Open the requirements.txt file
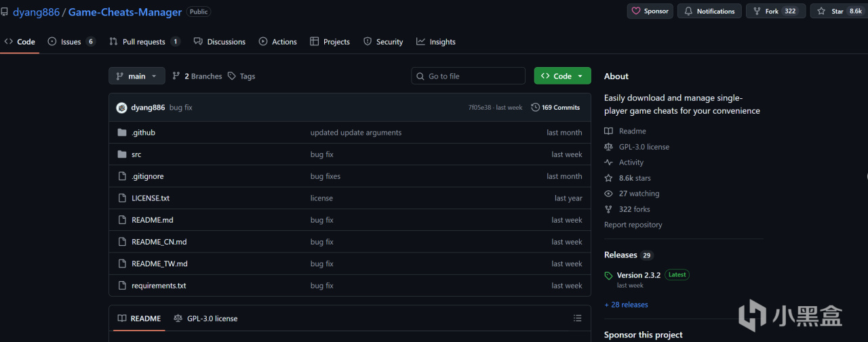This screenshot has height=342, width=868. (x=159, y=286)
